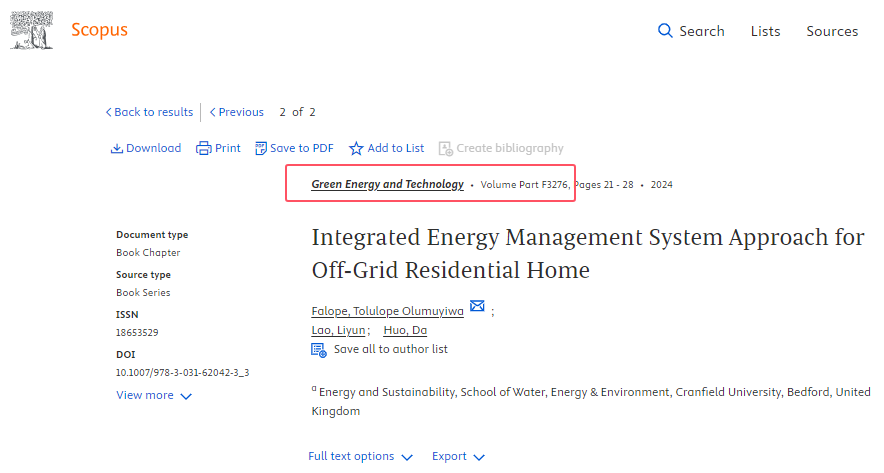Image resolution: width=884 pixels, height=473 pixels.
Task: Open author Huo, Da profile
Action: point(405,330)
